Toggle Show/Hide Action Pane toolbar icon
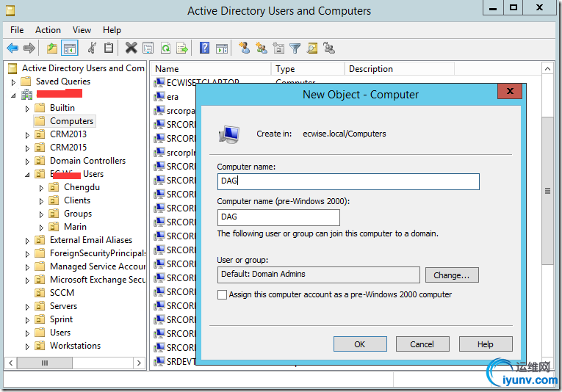Image resolution: width=562 pixels, height=392 pixels. coord(222,48)
